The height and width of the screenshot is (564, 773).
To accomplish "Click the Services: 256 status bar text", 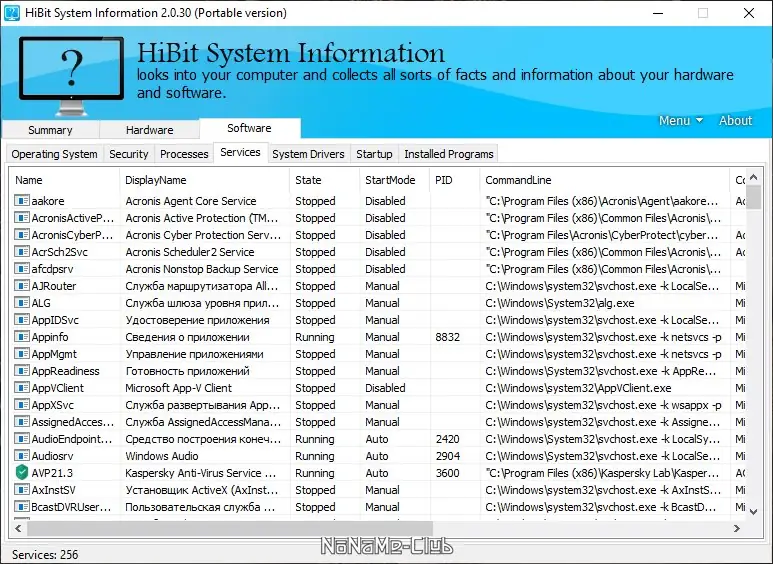I will 45,555.
